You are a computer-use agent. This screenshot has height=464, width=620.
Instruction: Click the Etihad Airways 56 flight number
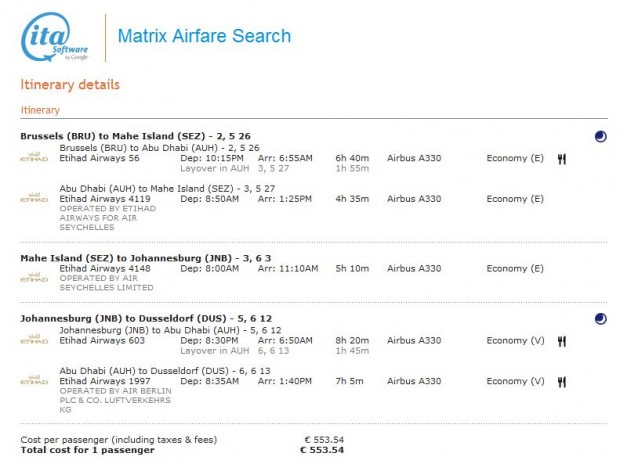pos(100,158)
